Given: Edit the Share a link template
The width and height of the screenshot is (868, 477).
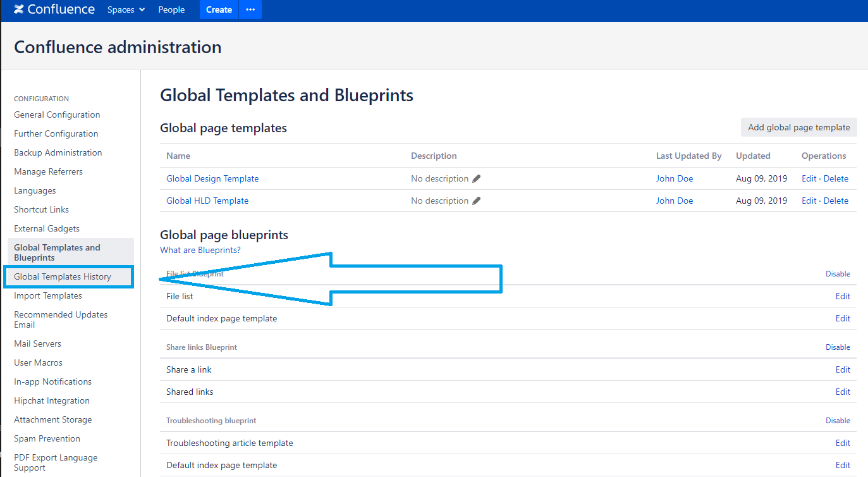Looking at the screenshot, I should pos(843,369).
